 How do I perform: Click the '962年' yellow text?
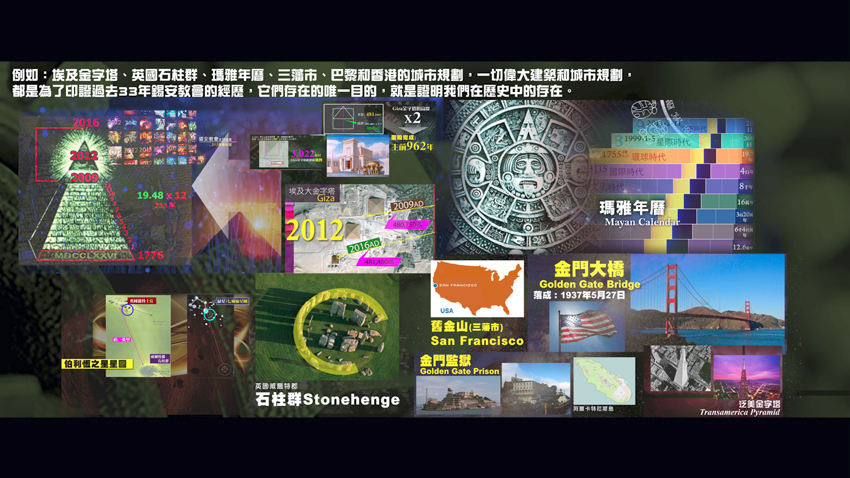[420, 146]
